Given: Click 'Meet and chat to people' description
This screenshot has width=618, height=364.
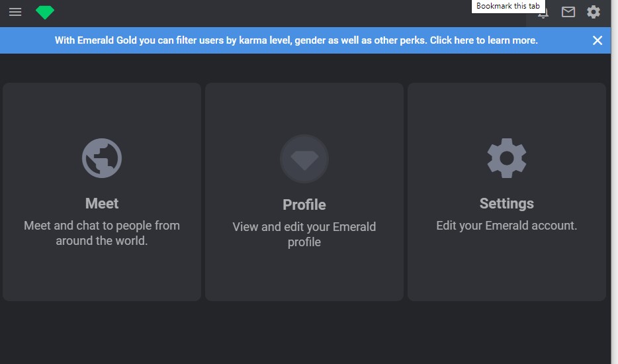Looking at the screenshot, I should pos(102,233).
